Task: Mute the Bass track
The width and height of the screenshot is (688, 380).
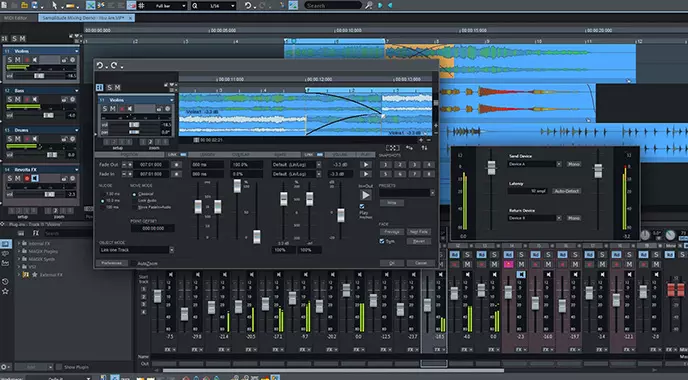Action: pyautogui.click(x=18, y=99)
